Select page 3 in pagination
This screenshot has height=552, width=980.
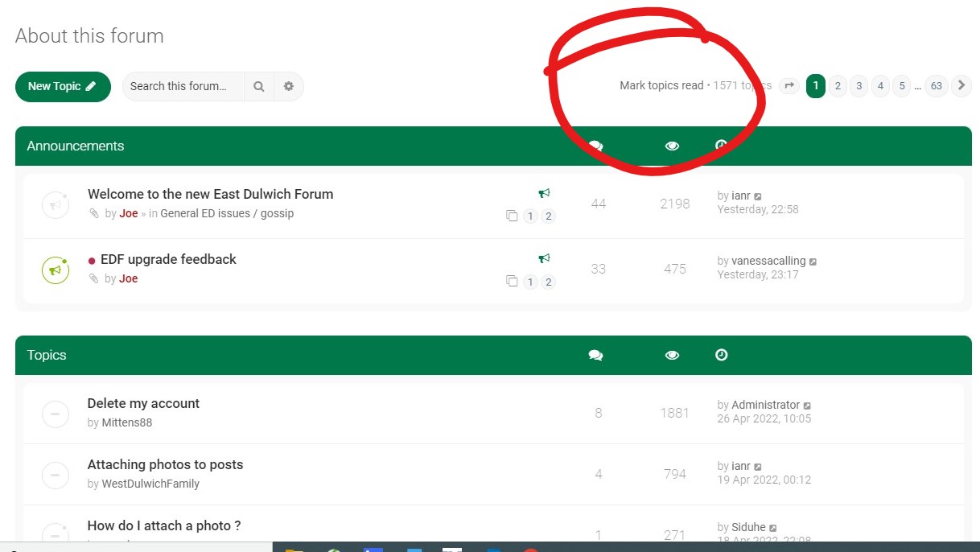[x=859, y=86]
